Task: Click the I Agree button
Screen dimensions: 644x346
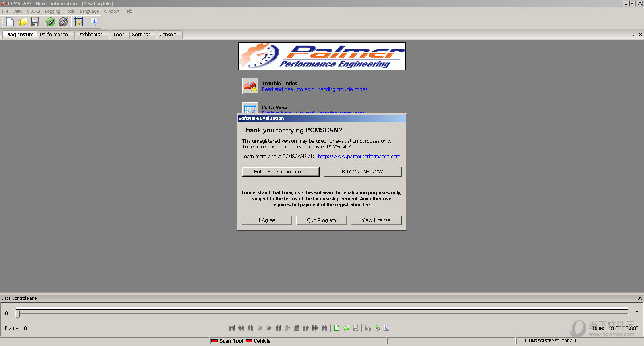Action: click(267, 220)
